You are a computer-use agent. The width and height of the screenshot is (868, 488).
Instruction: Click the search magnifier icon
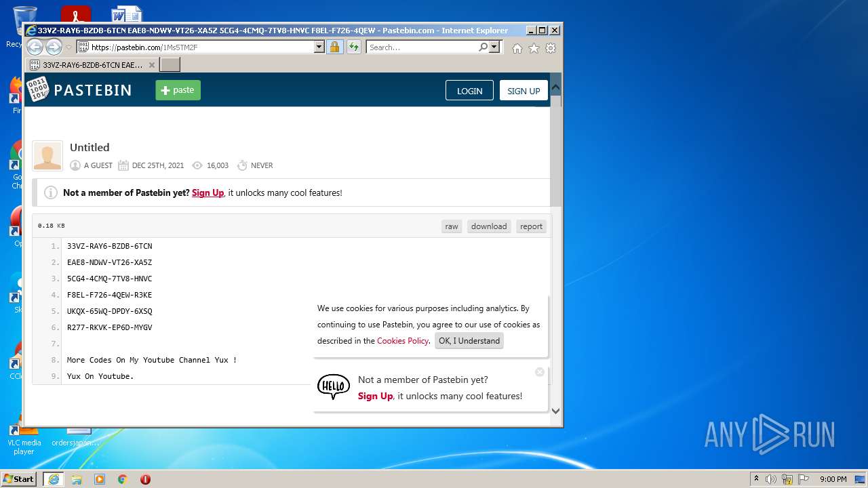[483, 47]
